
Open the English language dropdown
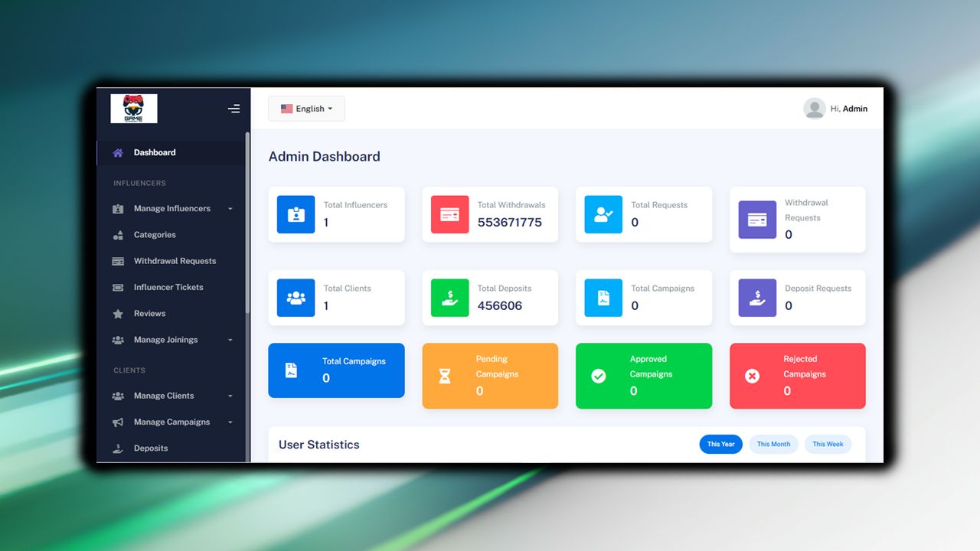point(306,109)
